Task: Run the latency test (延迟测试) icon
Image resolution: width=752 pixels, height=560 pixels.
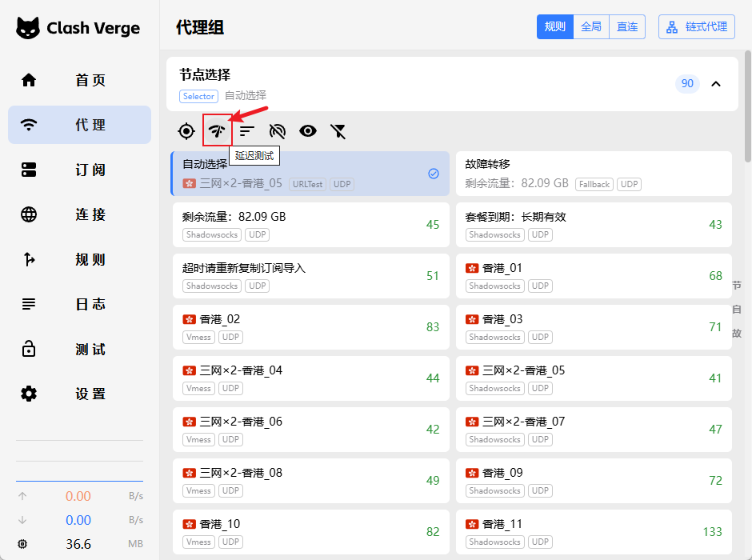Action: point(217,131)
